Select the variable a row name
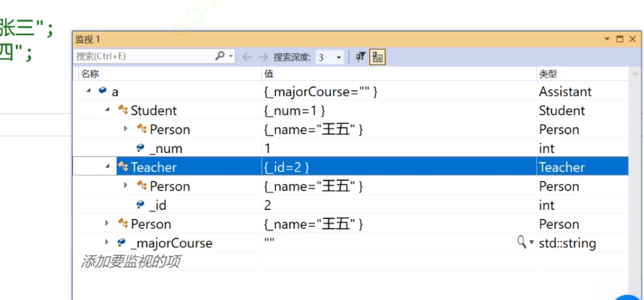The image size is (644, 300). point(115,92)
